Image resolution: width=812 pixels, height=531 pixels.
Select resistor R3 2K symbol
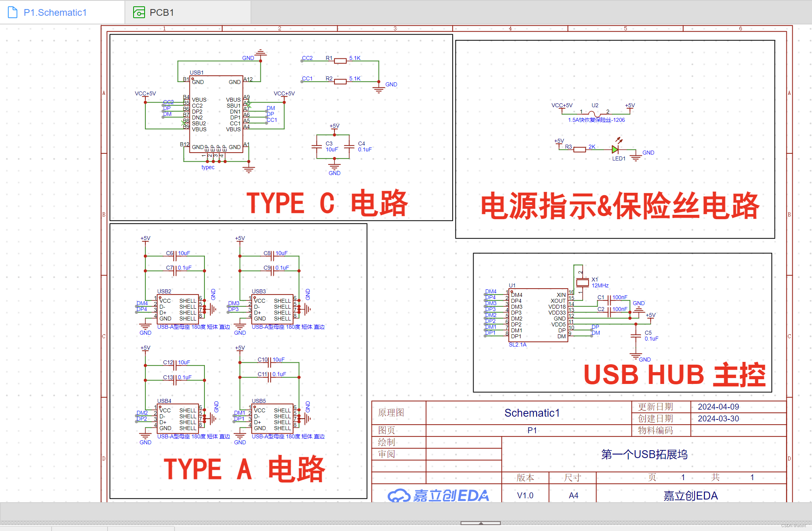(579, 149)
